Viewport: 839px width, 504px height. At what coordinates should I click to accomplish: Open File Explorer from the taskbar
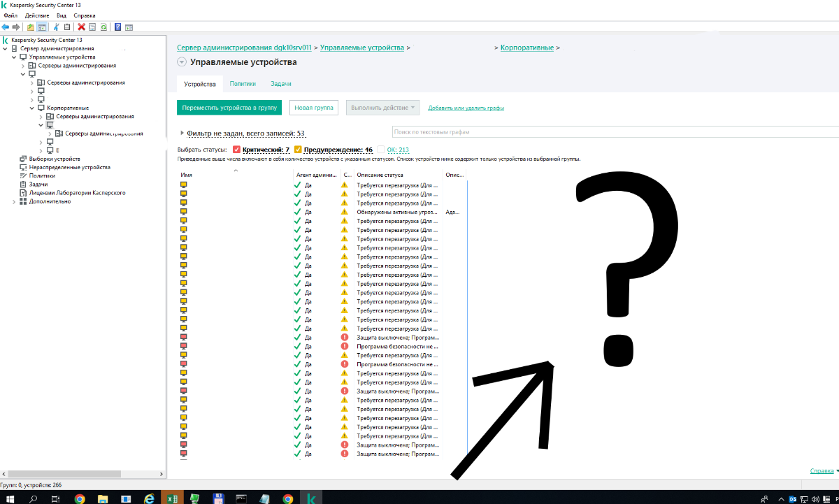[102, 498]
